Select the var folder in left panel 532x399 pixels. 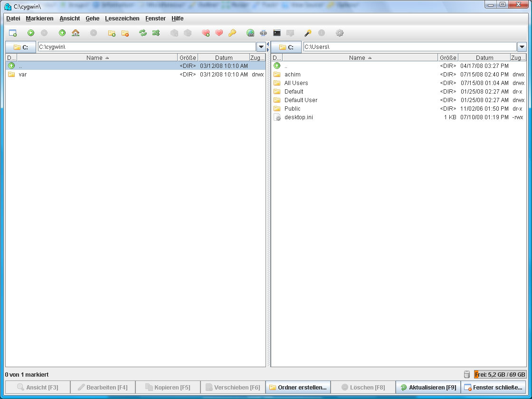pyautogui.click(x=136, y=74)
